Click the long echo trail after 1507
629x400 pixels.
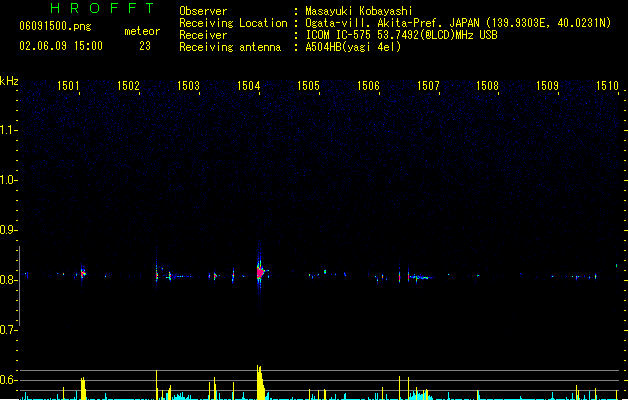click(420, 277)
